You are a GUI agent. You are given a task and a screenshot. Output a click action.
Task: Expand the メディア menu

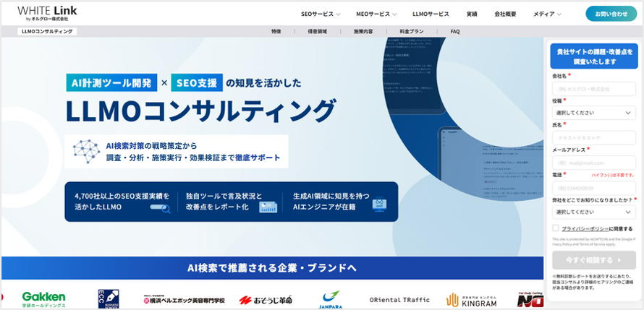(548, 14)
